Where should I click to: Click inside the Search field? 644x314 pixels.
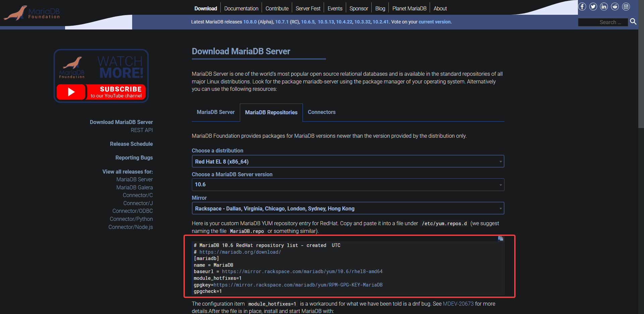(x=603, y=22)
